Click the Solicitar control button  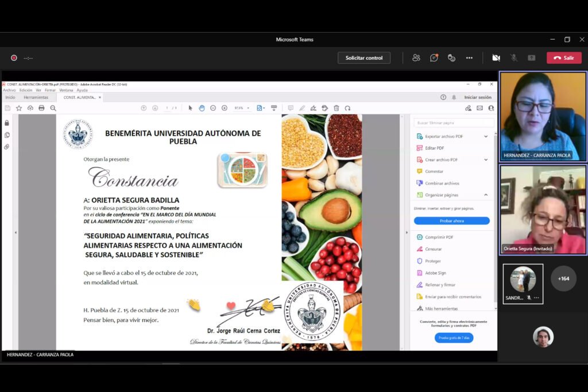pyautogui.click(x=364, y=58)
